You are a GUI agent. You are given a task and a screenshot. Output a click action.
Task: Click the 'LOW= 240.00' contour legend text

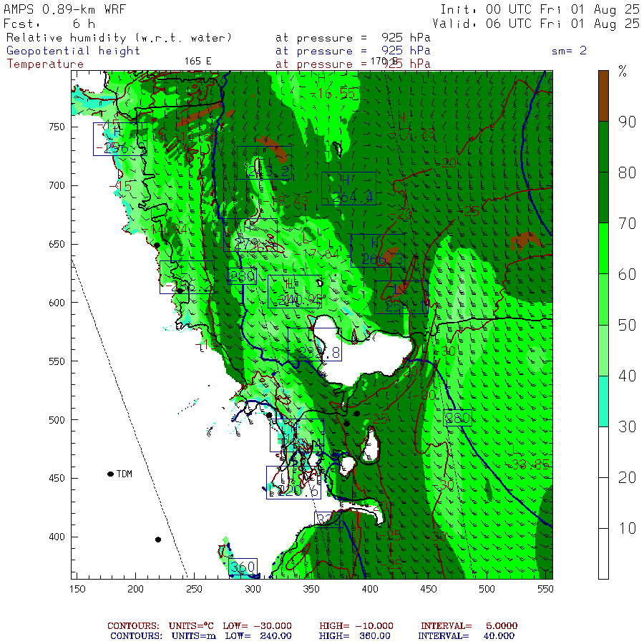[258, 636]
